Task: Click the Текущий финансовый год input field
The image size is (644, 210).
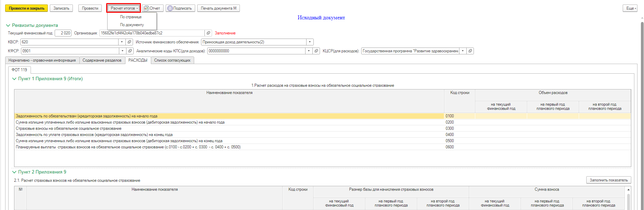Action: click(63, 33)
